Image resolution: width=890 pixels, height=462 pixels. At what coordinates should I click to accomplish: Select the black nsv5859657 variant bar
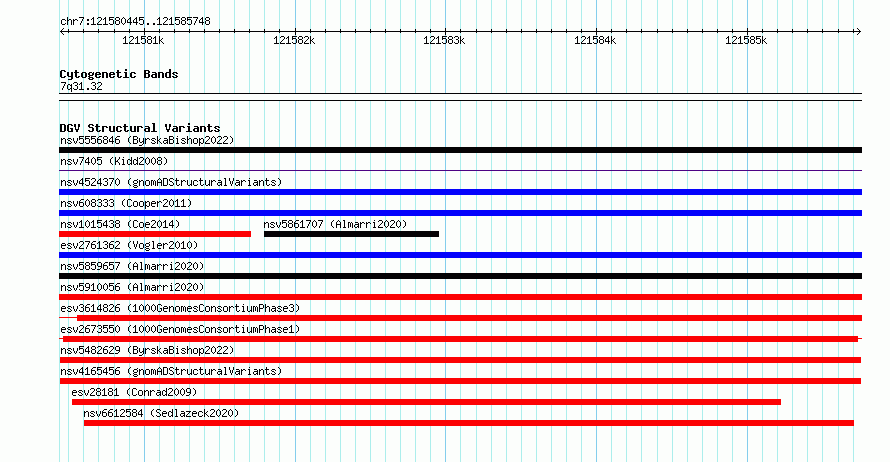click(x=460, y=276)
